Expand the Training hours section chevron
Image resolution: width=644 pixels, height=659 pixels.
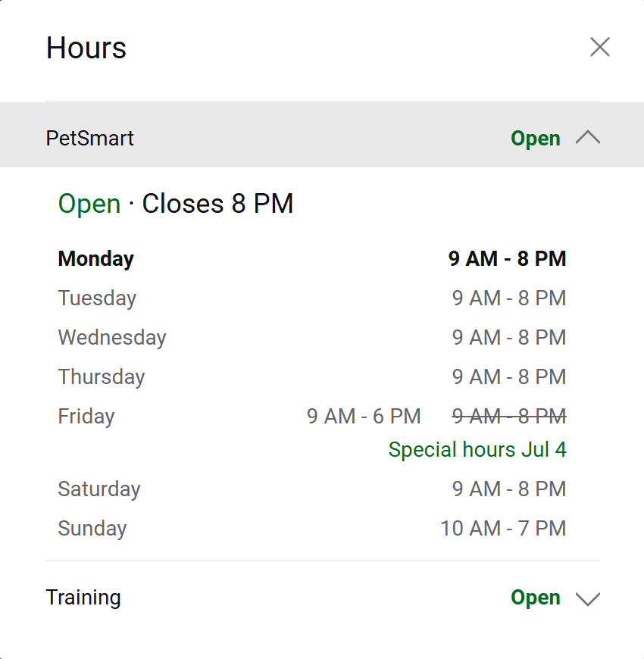(x=587, y=598)
